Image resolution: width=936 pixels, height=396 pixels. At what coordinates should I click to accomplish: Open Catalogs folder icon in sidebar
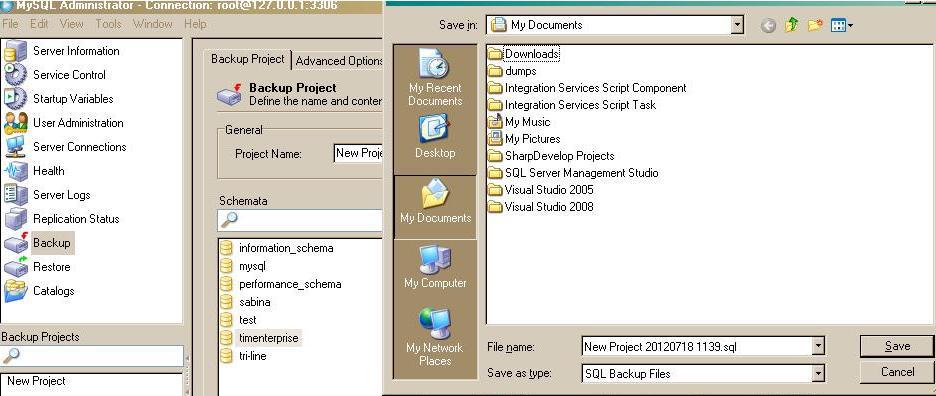(15, 291)
